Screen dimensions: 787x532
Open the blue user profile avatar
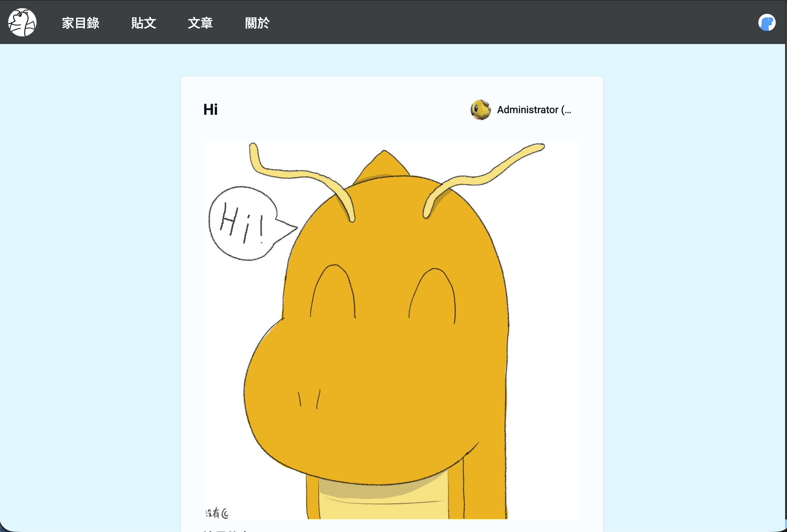pyautogui.click(x=767, y=23)
